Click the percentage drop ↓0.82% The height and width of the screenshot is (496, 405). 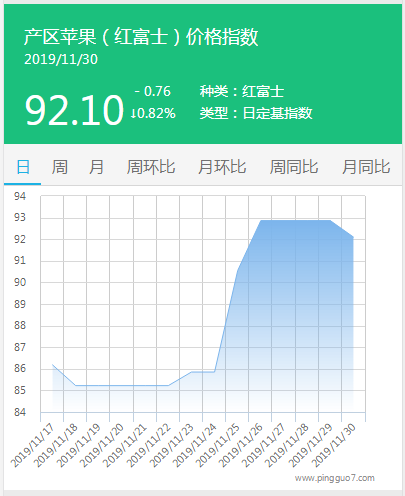coord(153,113)
